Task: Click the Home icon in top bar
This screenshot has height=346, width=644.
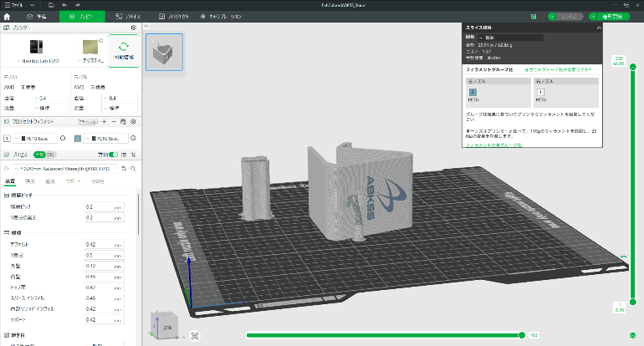Action: coord(7,17)
